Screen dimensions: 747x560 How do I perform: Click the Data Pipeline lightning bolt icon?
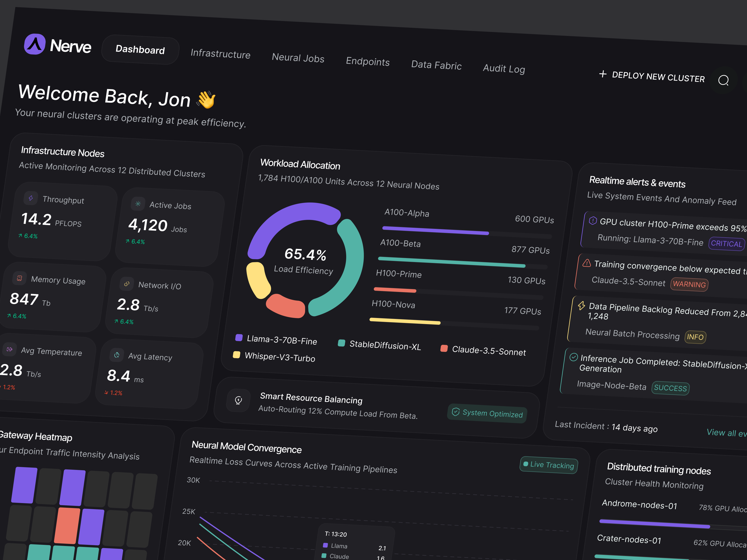click(581, 305)
